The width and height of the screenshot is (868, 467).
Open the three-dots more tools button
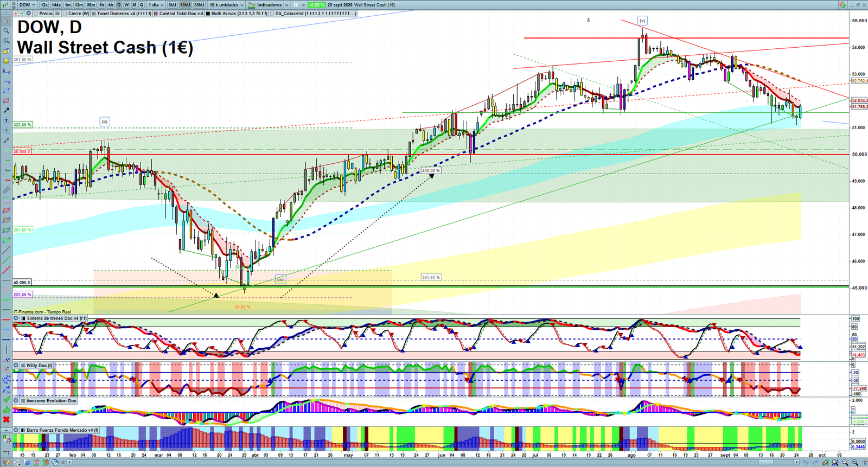pyautogui.click(x=6, y=451)
